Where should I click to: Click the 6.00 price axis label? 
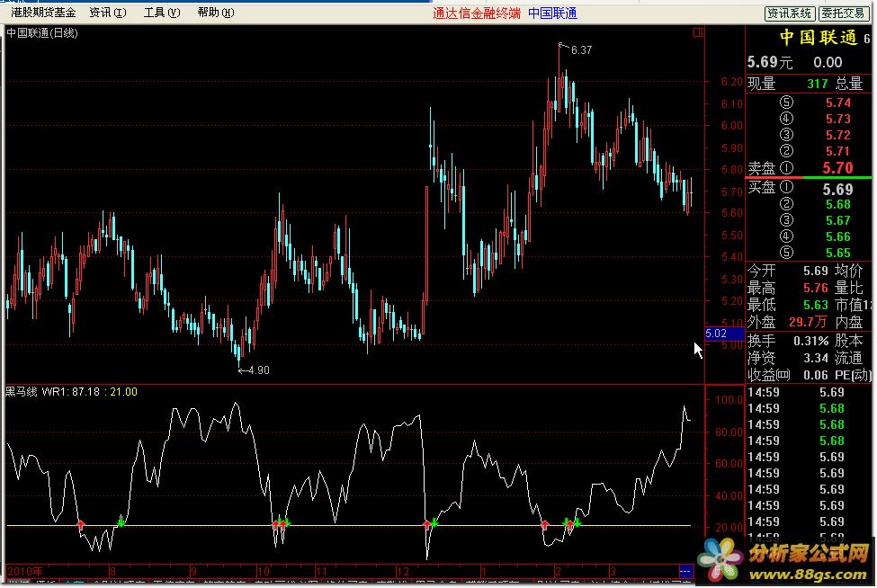pos(732,126)
